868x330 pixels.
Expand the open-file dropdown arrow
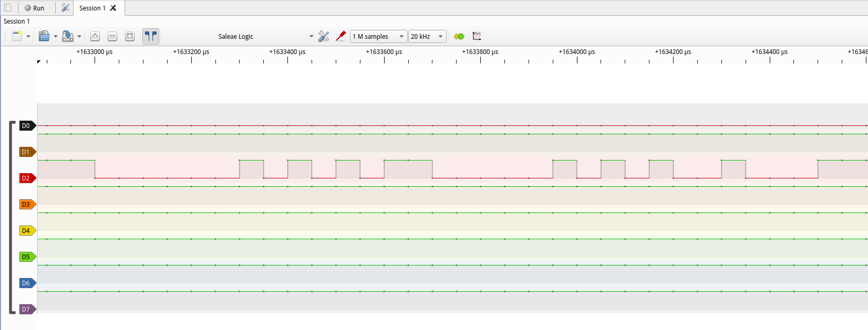[x=56, y=37]
